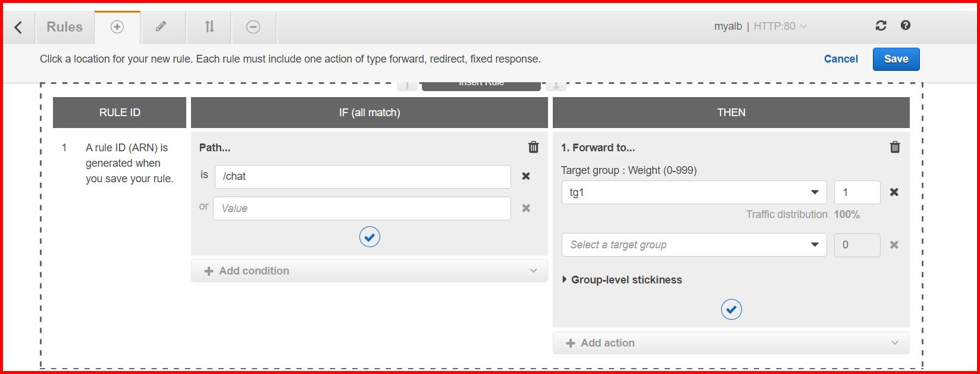The image size is (980, 374).
Task: Switch to the Rules tab
Action: coord(64,26)
